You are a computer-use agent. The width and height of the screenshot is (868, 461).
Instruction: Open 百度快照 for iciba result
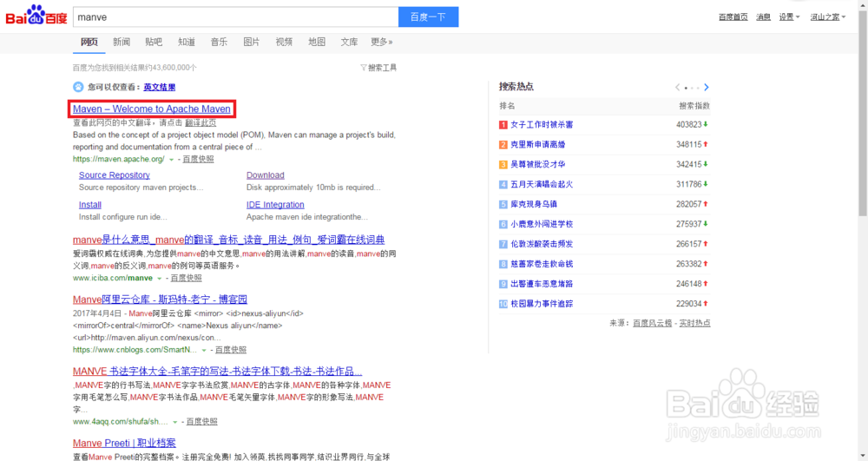[186, 278]
